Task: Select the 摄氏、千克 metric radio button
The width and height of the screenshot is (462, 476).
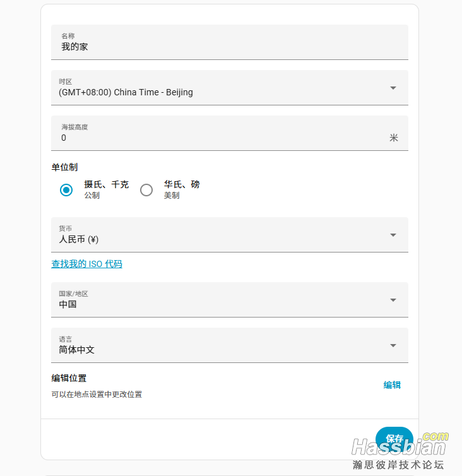Action: coord(66,189)
